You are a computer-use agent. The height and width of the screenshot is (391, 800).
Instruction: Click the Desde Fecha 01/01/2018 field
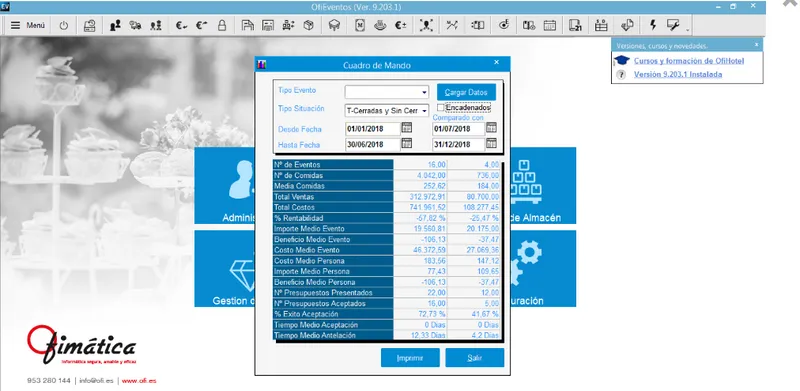(372, 129)
